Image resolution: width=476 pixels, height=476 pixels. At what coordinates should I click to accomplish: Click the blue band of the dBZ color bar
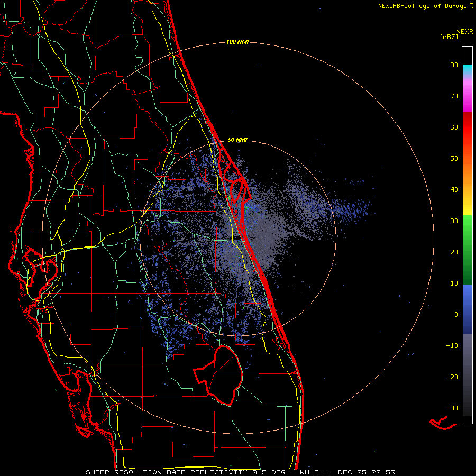click(x=467, y=309)
